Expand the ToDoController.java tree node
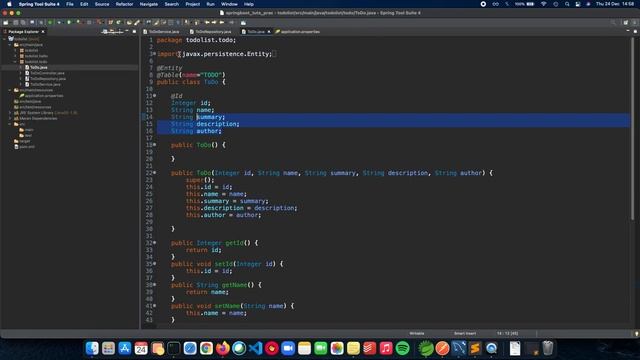The height and width of the screenshot is (360, 640). click(21, 73)
